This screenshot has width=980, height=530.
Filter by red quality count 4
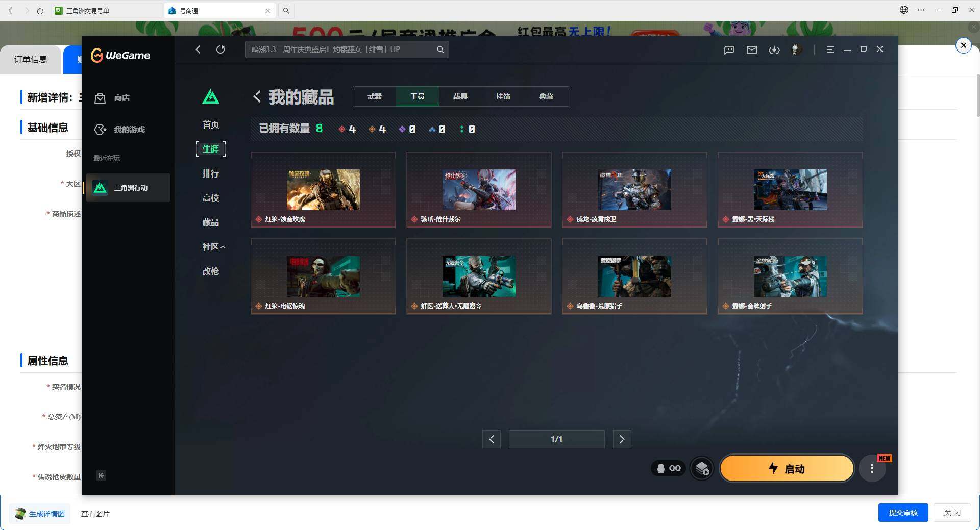347,129
